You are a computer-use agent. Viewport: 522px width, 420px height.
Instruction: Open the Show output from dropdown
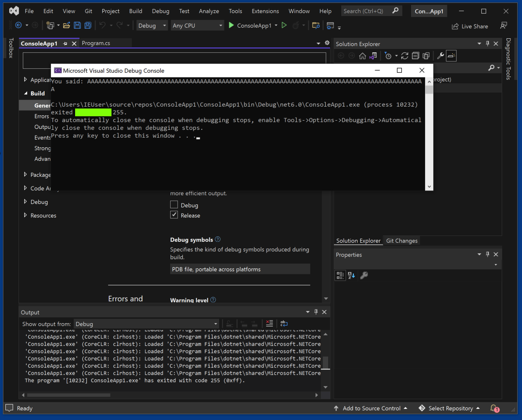[146, 324]
